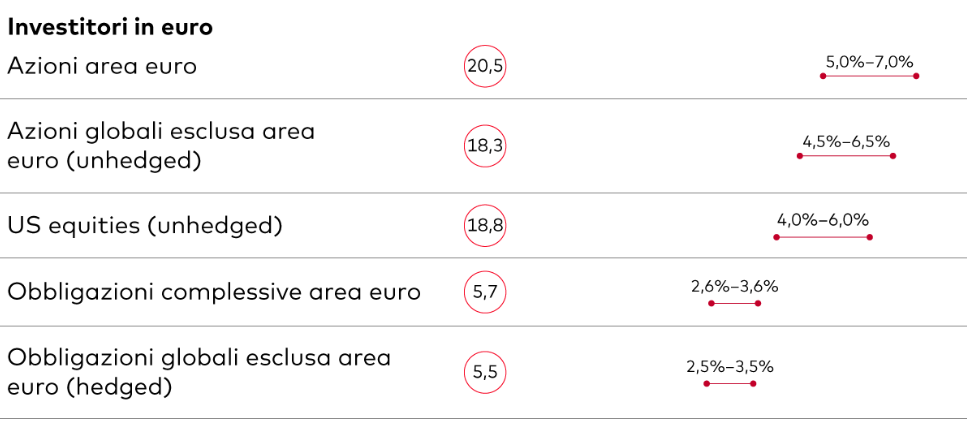This screenshot has height=427, width=967.
Task: Click the 5,0%–7,0% range label
Action: (x=869, y=62)
